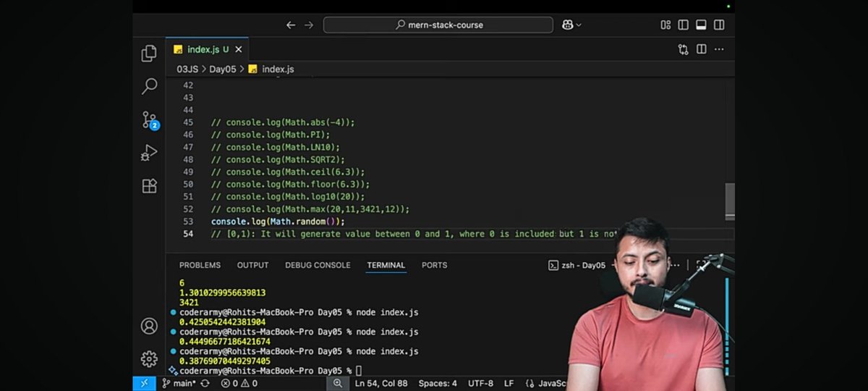This screenshot has height=391, width=868.
Task: Split the editor to the right
Action: click(701, 49)
